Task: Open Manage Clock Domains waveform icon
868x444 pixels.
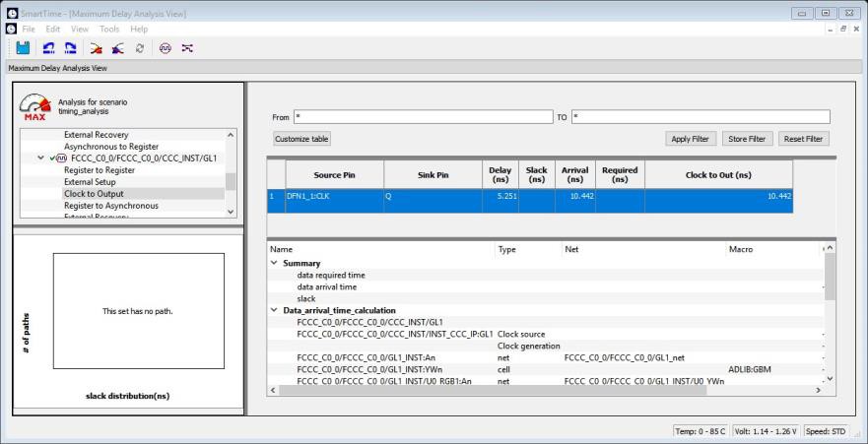Action: pos(165,47)
